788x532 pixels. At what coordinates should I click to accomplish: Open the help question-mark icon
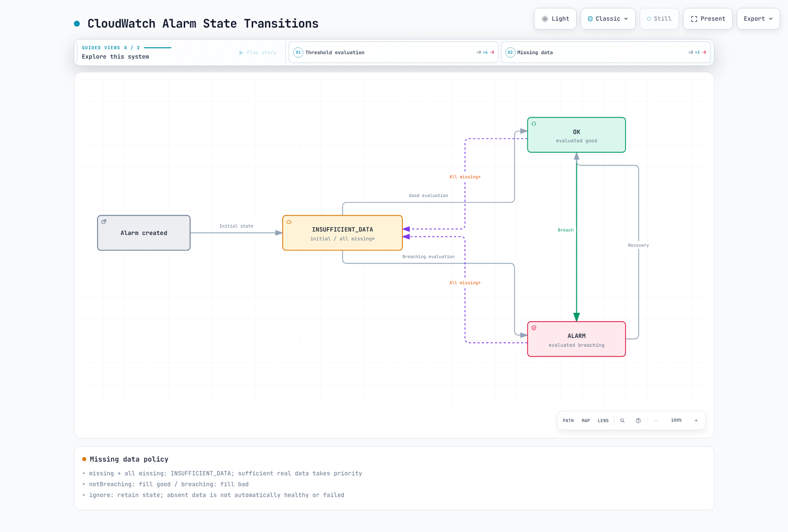point(638,421)
